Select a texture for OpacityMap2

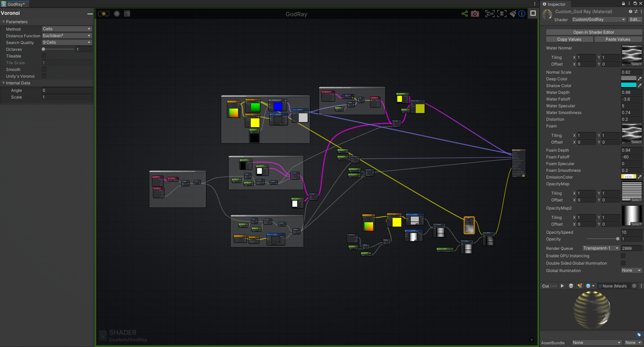pyautogui.click(x=636, y=224)
